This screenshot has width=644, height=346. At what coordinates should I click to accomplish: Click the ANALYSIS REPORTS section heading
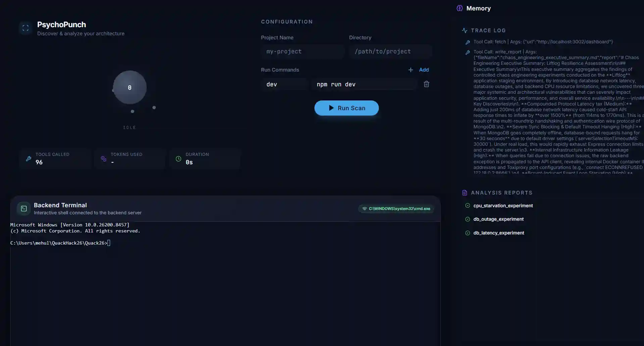(x=501, y=192)
